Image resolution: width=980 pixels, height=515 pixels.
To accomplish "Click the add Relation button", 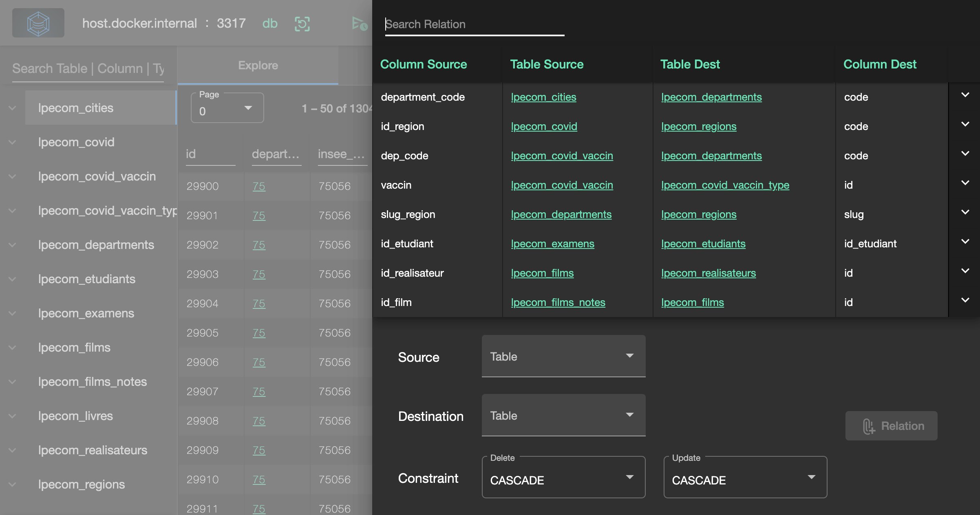I will click(891, 426).
